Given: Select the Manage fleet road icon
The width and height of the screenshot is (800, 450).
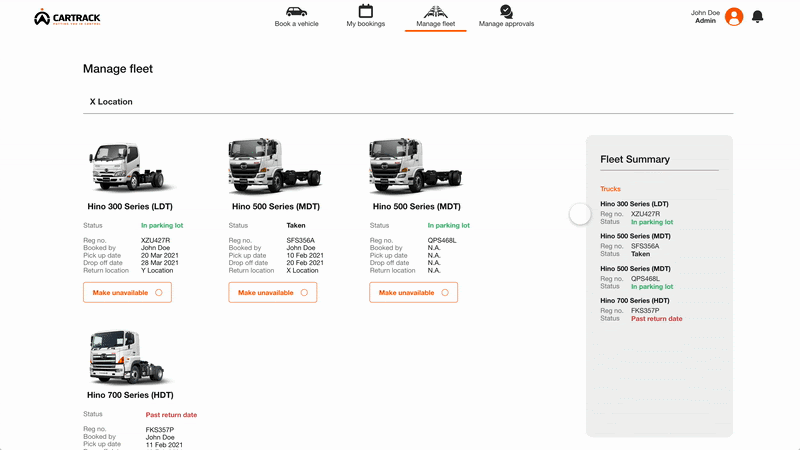Looking at the screenshot, I should click(435, 12).
